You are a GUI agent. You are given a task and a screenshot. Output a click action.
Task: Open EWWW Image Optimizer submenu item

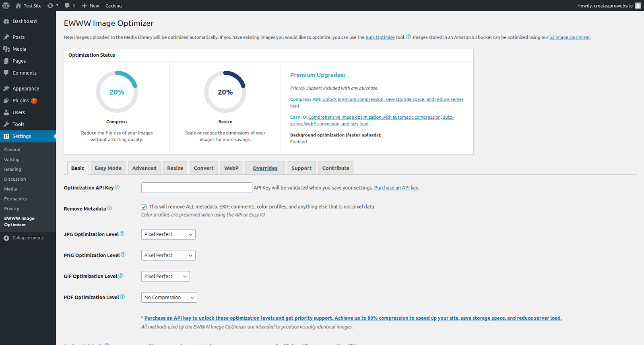19,222
